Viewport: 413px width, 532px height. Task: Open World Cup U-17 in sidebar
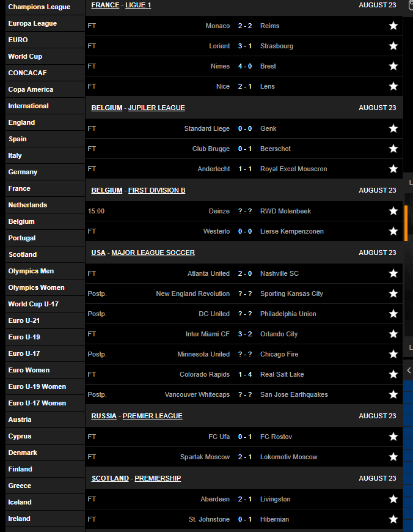[x=45, y=304]
